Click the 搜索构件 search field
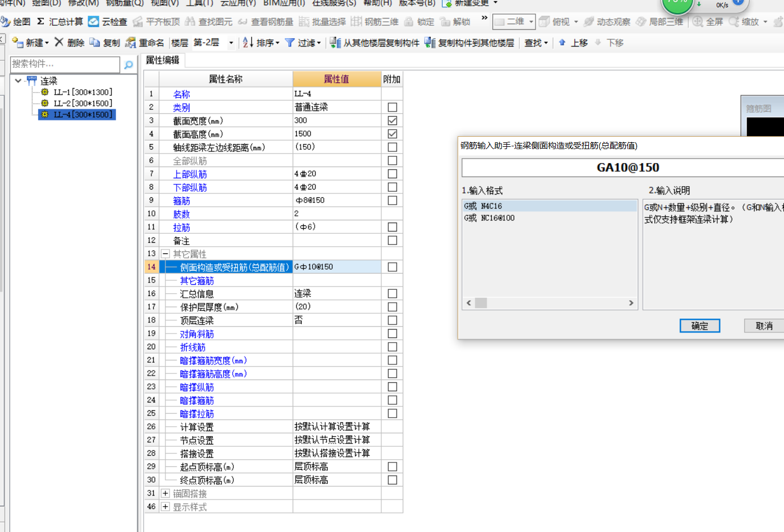The image size is (784, 532). click(x=65, y=64)
